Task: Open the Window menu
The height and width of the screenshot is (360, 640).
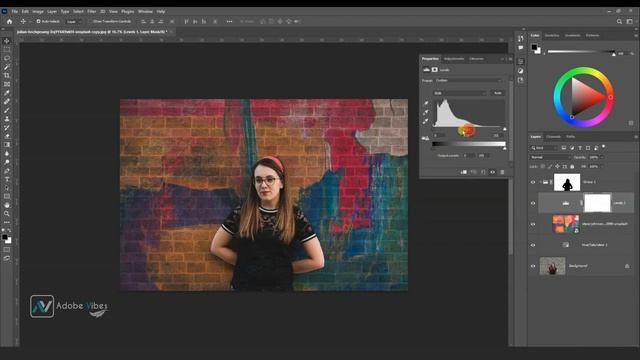Action: pyautogui.click(x=145, y=11)
